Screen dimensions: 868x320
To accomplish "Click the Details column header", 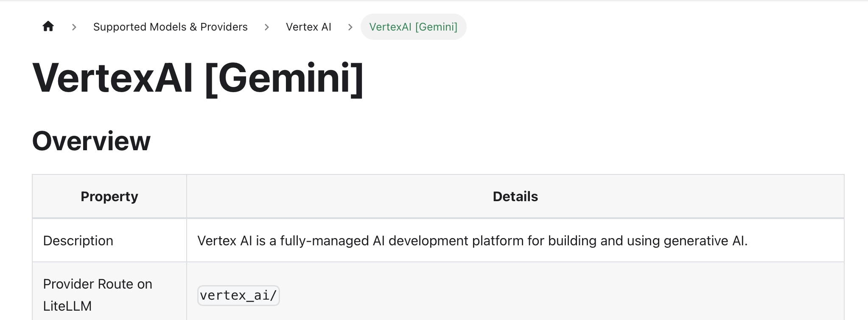I will [515, 196].
